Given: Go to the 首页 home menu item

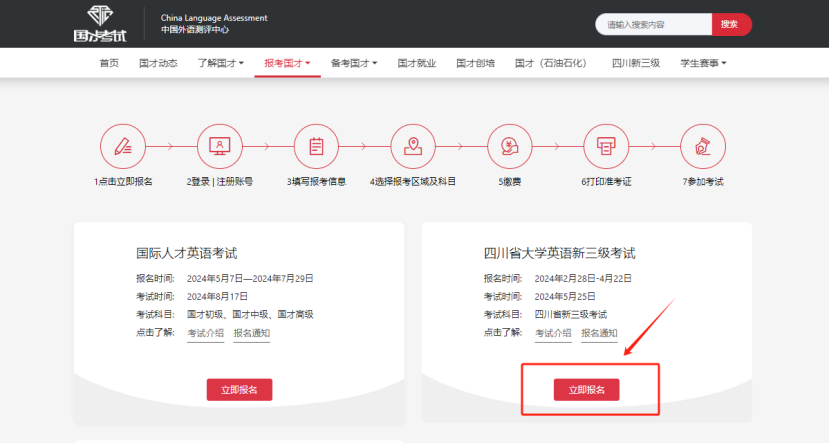Looking at the screenshot, I should pos(109,63).
